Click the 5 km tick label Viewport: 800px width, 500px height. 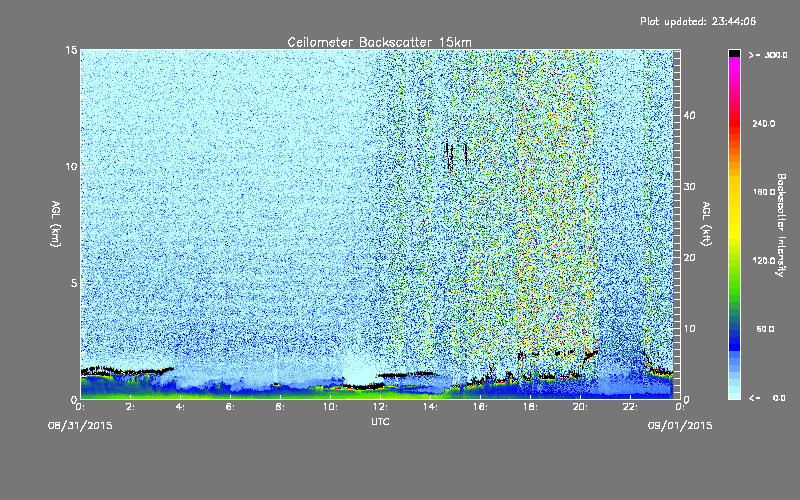(x=74, y=283)
